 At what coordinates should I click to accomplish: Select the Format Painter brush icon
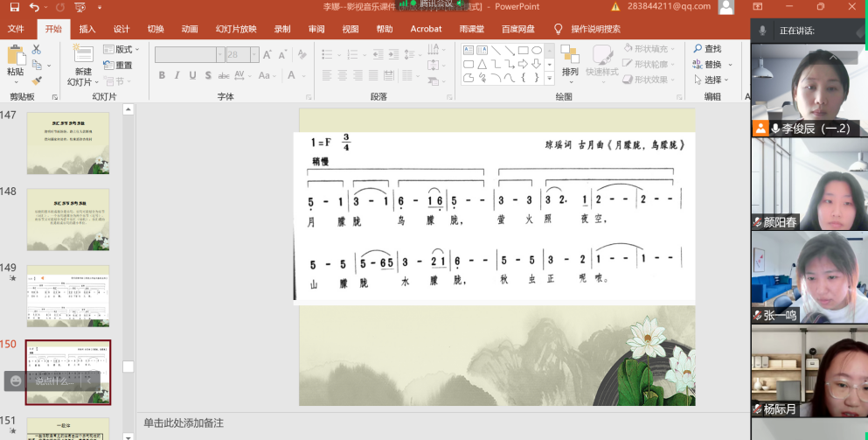[37, 79]
